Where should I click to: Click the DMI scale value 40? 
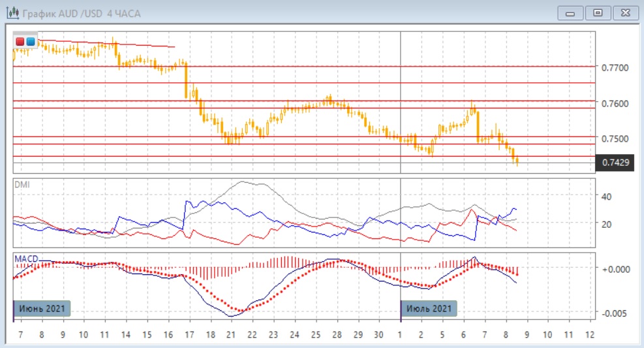(606, 197)
